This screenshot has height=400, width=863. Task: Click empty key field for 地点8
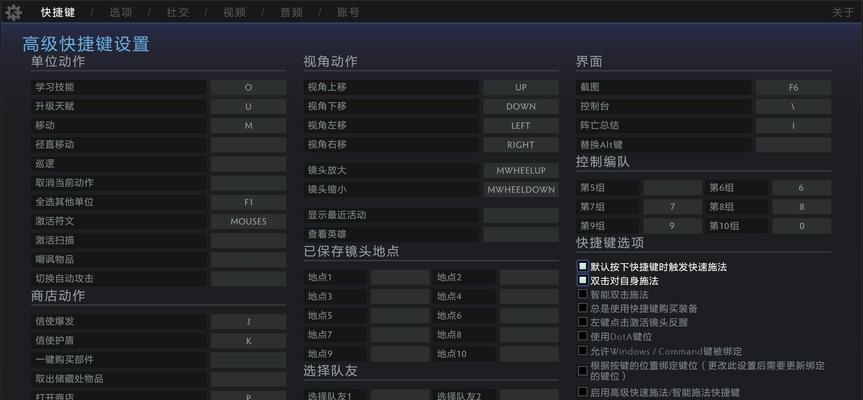tap(529, 335)
